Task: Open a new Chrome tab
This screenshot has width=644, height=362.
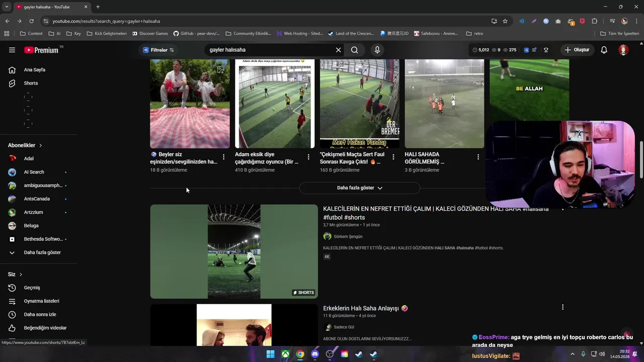Action: pos(98,7)
